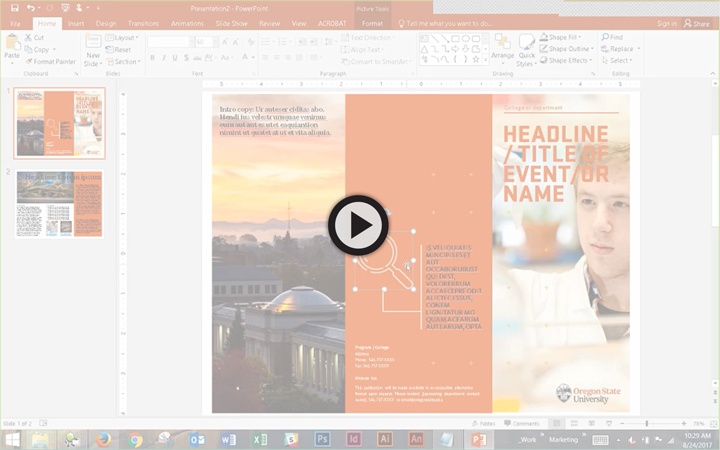Image resolution: width=720 pixels, height=450 pixels.
Task: Undo the last action
Action: point(31,8)
